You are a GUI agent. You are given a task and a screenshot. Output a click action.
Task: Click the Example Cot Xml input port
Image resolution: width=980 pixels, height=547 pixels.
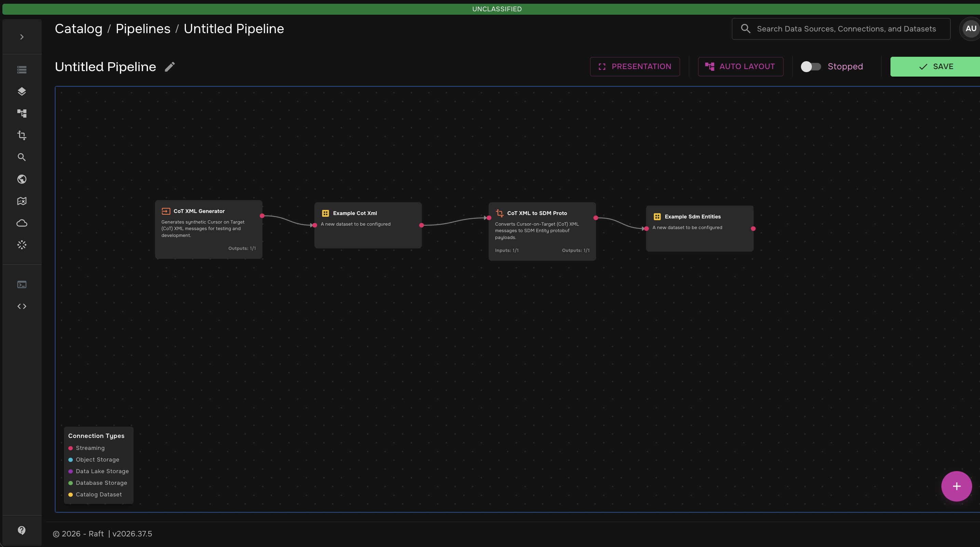pos(315,225)
